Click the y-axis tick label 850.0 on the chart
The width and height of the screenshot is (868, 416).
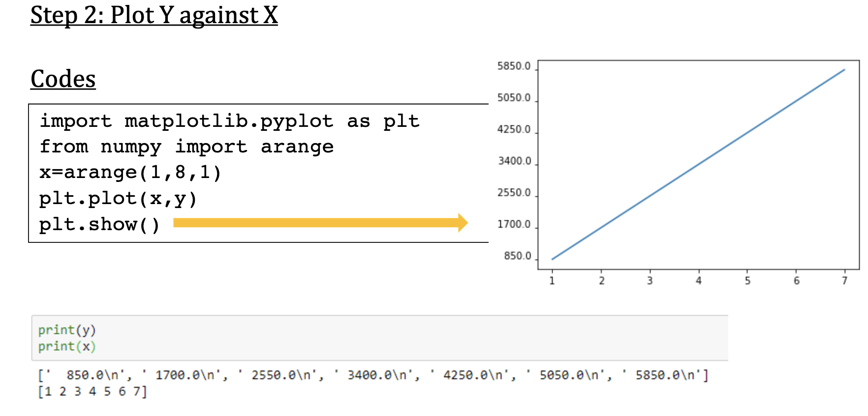tap(518, 256)
